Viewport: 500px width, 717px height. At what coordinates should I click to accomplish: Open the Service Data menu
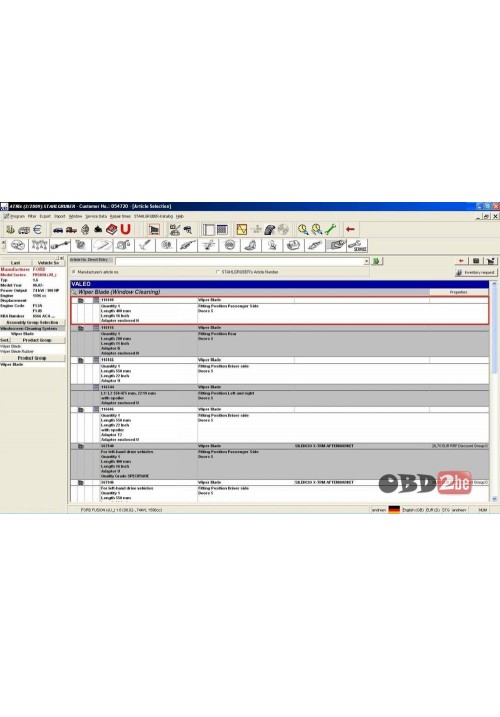[x=96, y=216]
